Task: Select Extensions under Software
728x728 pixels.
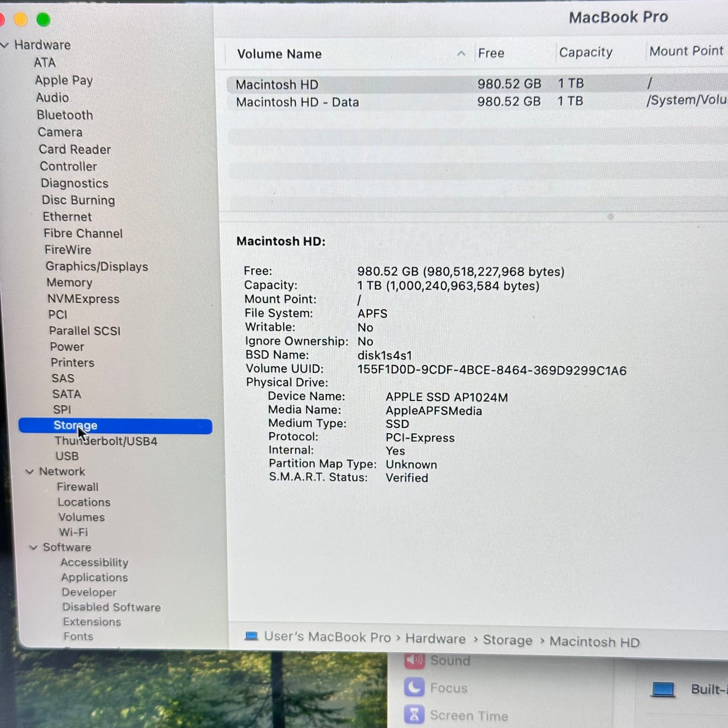Action: [x=92, y=622]
